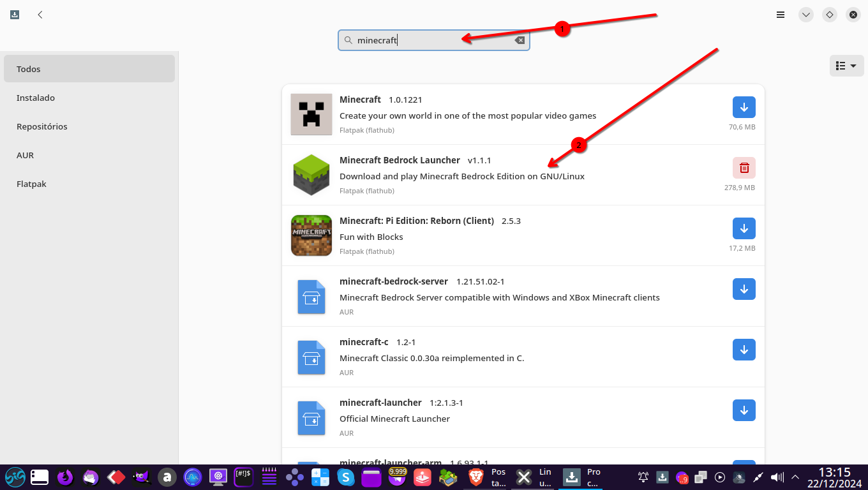Install minecraft-c with its download button
The image size is (868, 490).
coord(744,350)
